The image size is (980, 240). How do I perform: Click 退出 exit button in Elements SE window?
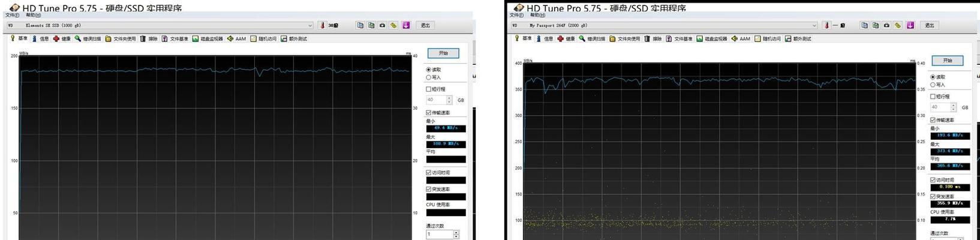coord(425,25)
